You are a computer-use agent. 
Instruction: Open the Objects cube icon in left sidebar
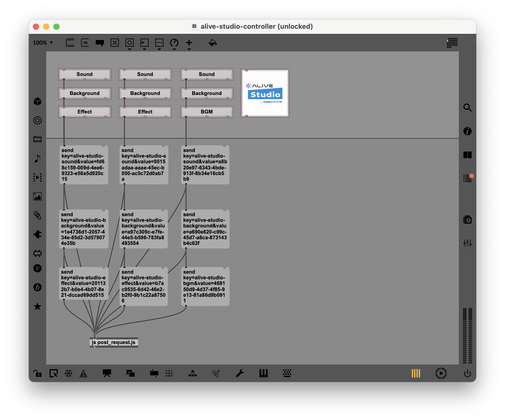click(37, 101)
